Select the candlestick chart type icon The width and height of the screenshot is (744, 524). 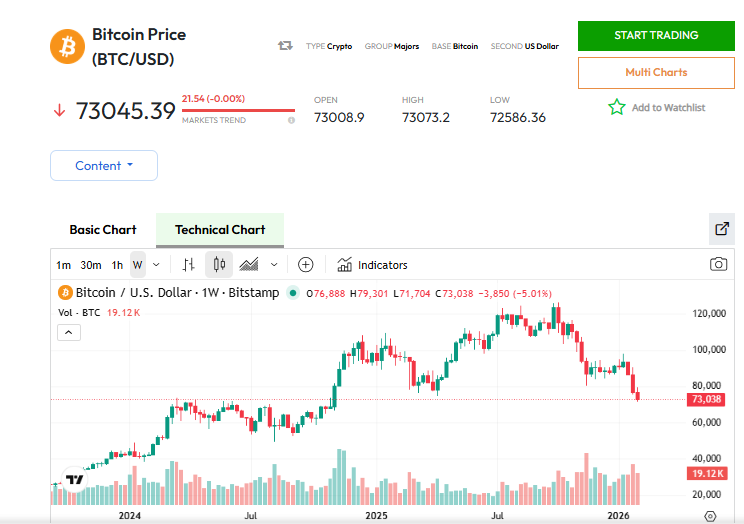coord(220,265)
